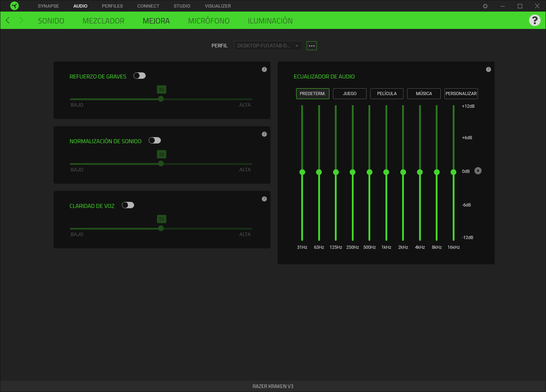Go to the Sonido tab
This screenshot has width=546, height=392.
pos(51,21)
